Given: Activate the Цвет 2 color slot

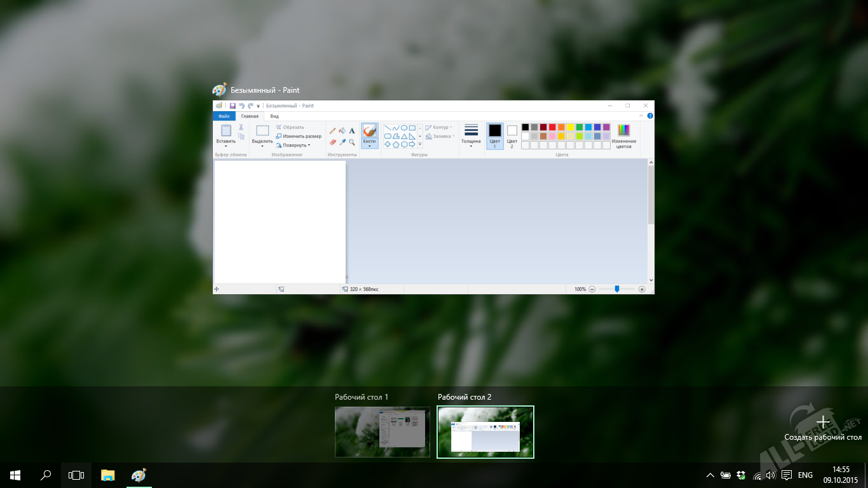Looking at the screenshot, I should (x=512, y=135).
